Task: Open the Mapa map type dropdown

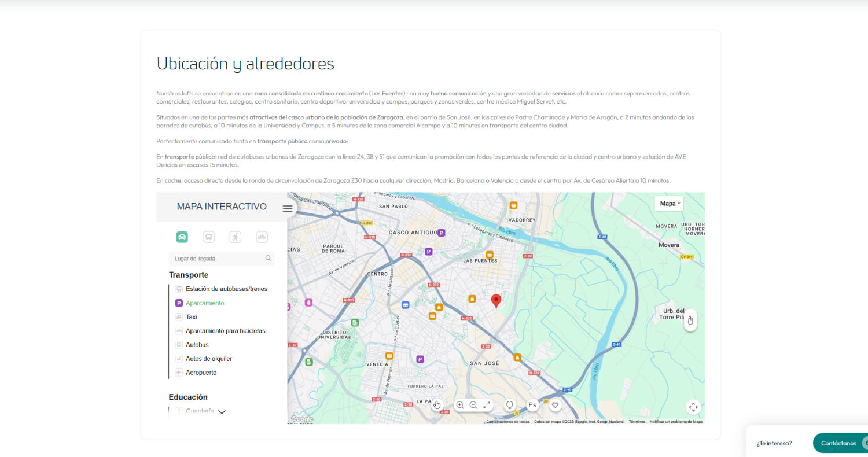Action: coord(669,204)
